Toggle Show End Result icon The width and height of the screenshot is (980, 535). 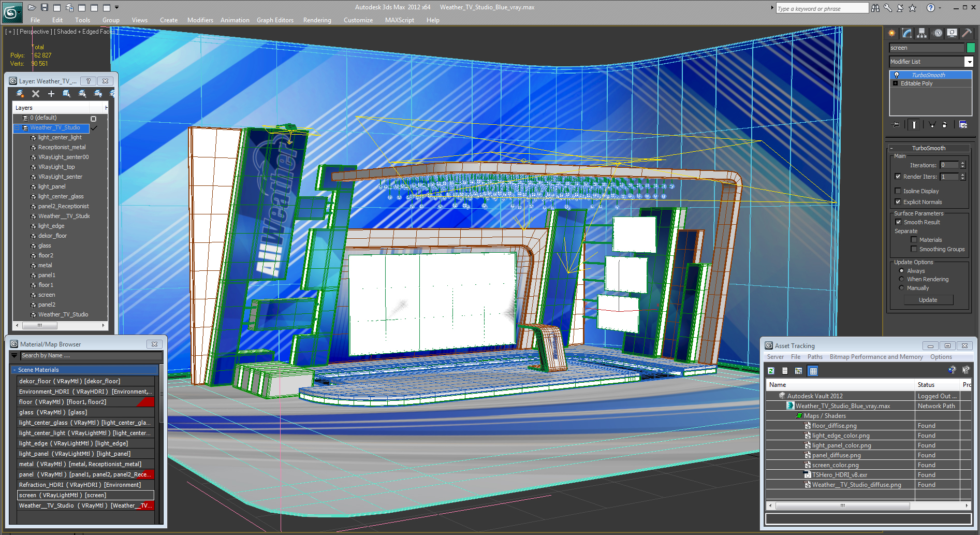(914, 125)
